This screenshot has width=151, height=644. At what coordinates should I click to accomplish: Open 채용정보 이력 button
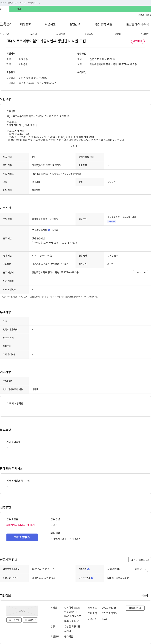click(135, 608)
